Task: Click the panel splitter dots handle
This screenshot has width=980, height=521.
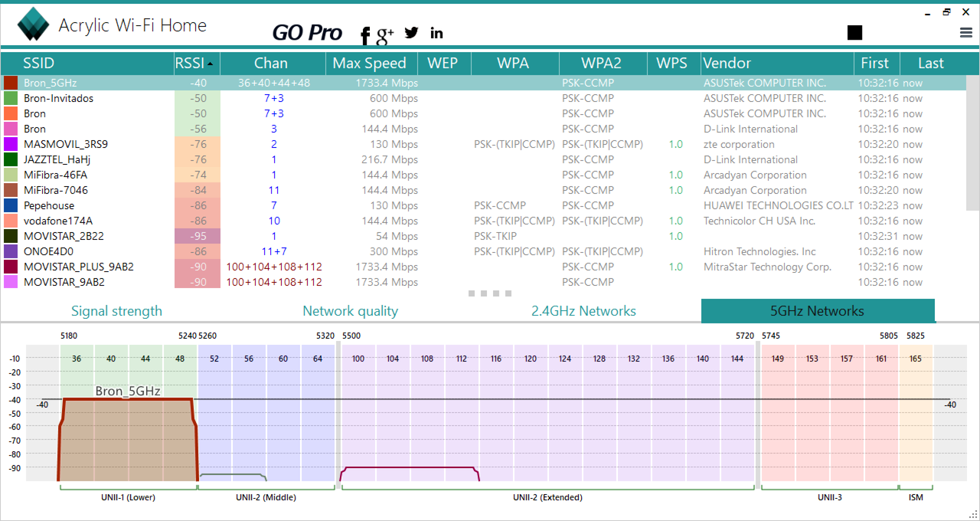Action: 489,293
